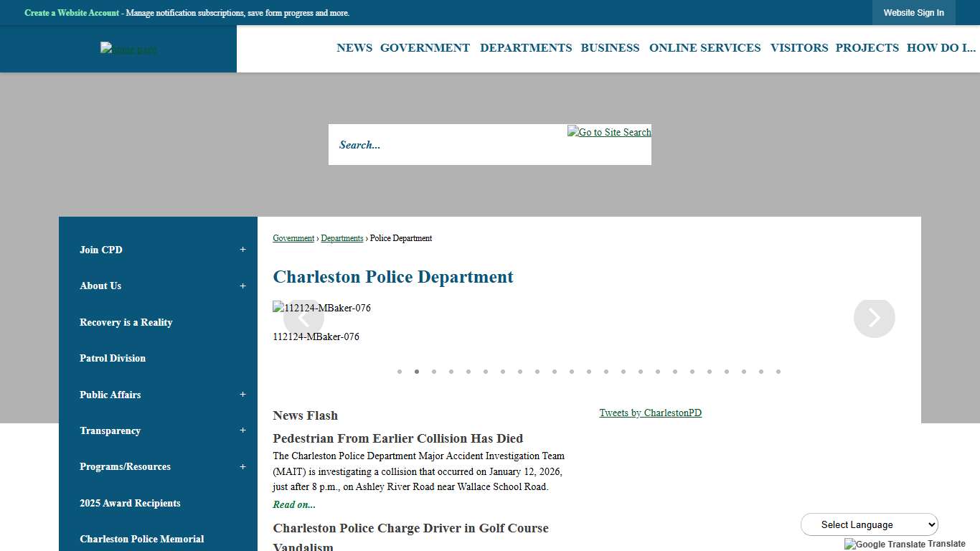Select the fifth carousel navigation dot
980x551 pixels.
[x=468, y=372]
